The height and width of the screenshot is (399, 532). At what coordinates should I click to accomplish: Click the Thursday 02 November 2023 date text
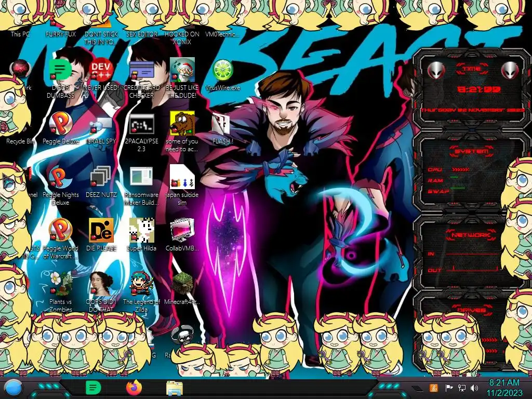(473, 110)
